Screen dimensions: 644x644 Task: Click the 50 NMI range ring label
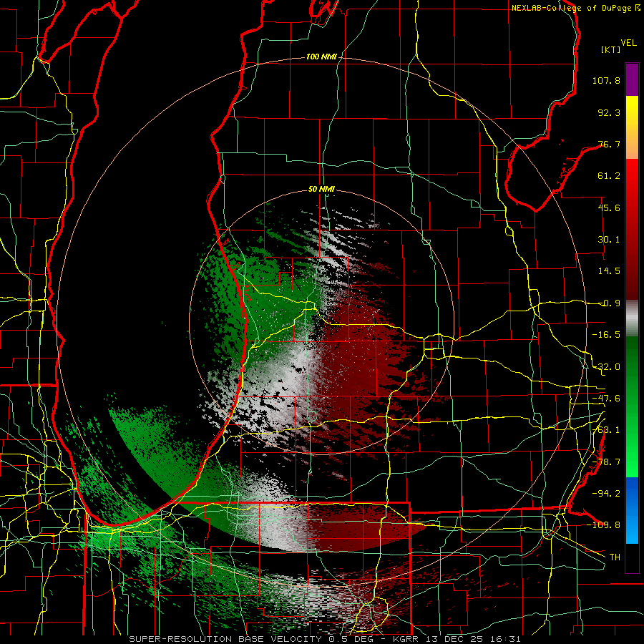(321, 190)
